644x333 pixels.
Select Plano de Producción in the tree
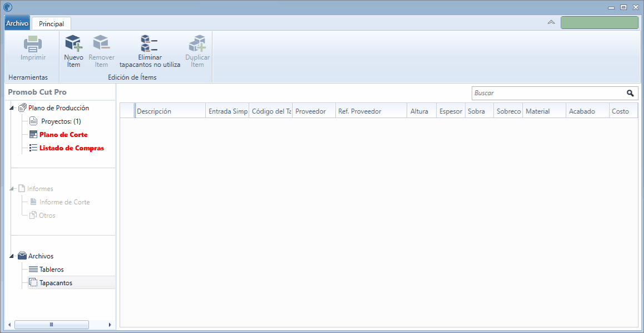(x=58, y=108)
